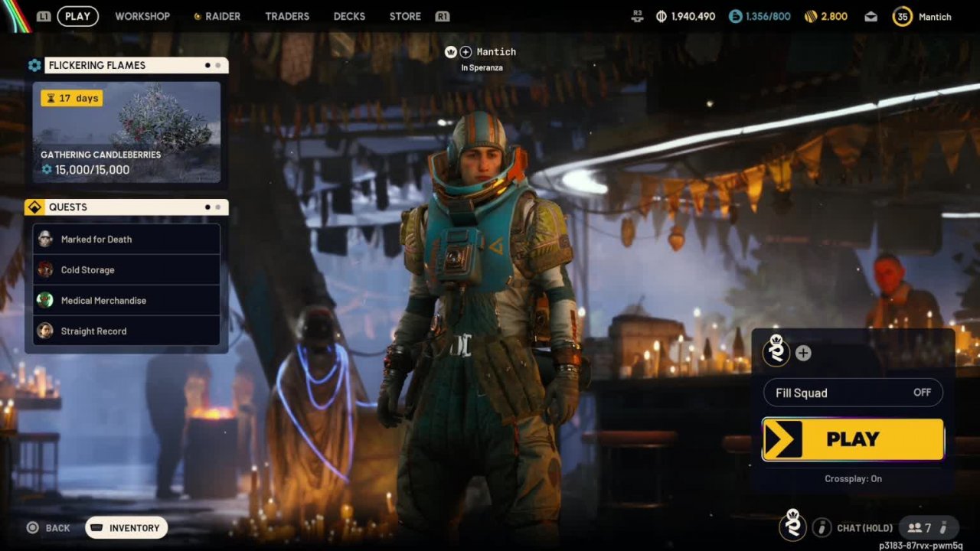980x551 pixels.
Task: Click the Straight Record trader portrait icon
Action: (x=45, y=331)
